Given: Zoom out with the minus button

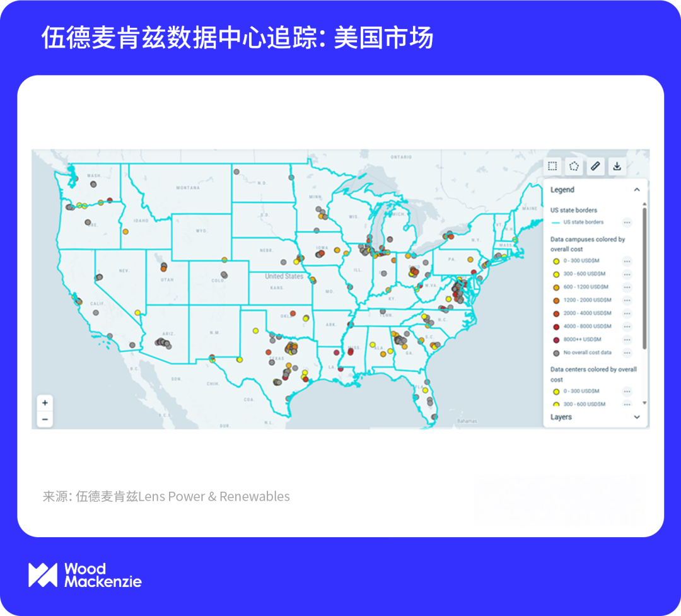Looking at the screenshot, I should [45, 419].
